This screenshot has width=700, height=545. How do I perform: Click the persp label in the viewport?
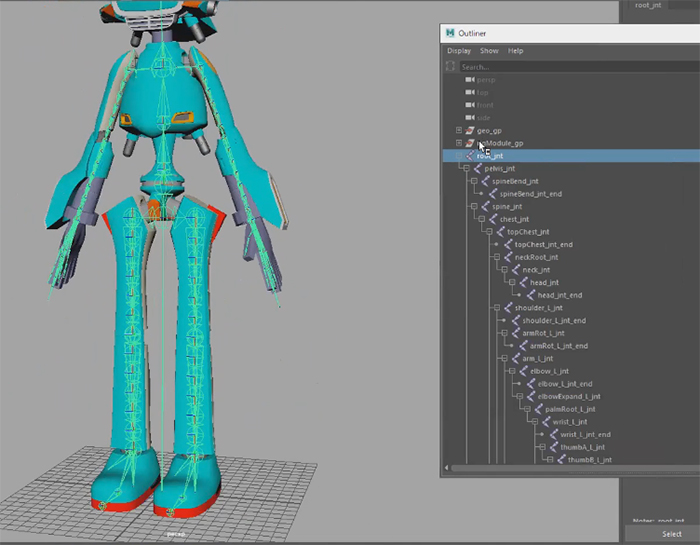(x=175, y=534)
